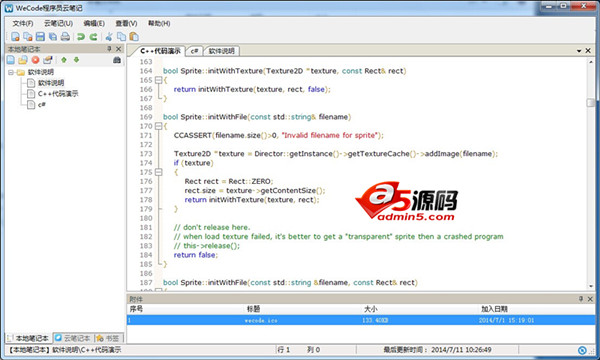Open the c# note in tree
Screen dimensions: 600x360
[42, 104]
